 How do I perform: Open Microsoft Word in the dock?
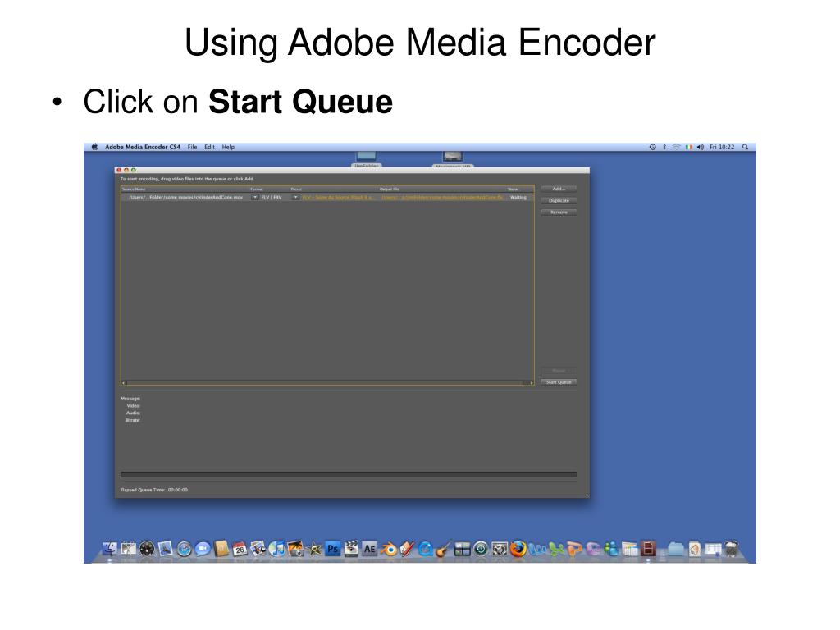pyautogui.click(x=536, y=549)
